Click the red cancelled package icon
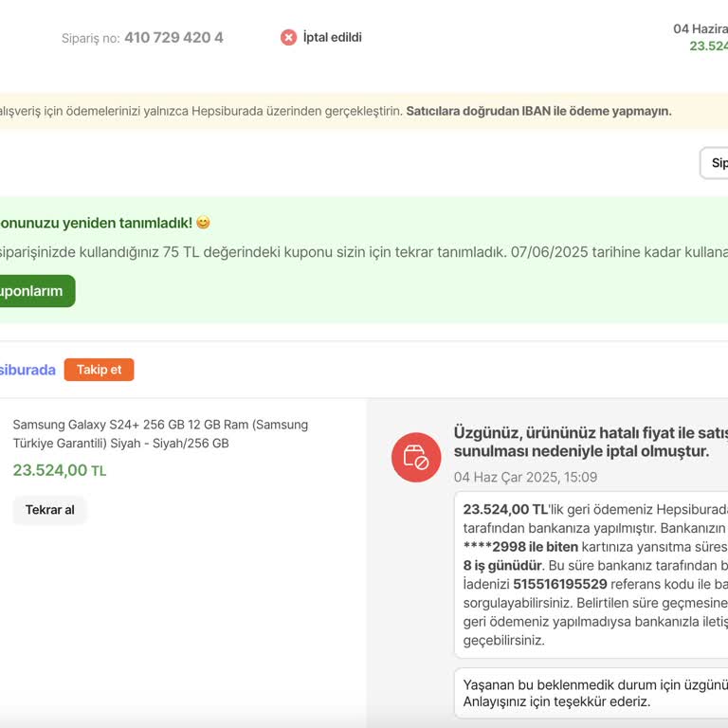The height and width of the screenshot is (728, 728). (x=416, y=457)
